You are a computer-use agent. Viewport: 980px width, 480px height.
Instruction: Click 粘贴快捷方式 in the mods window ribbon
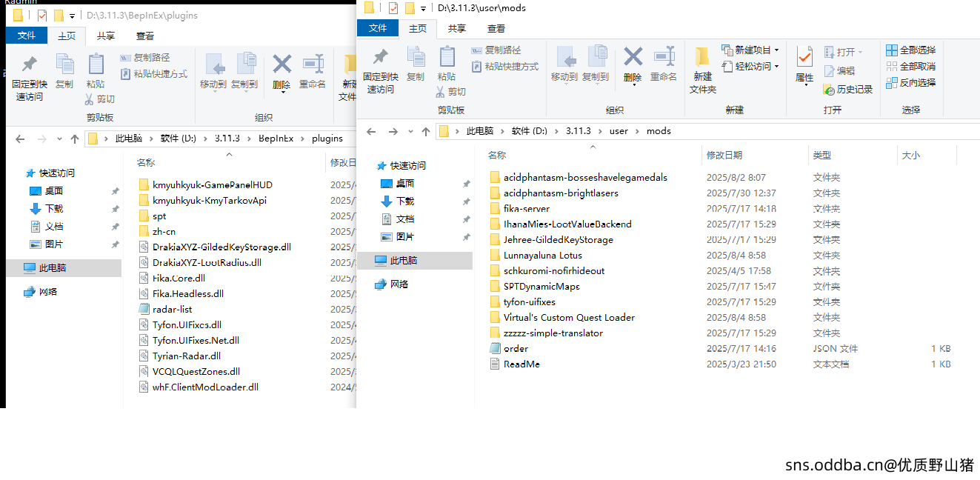click(505, 67)
